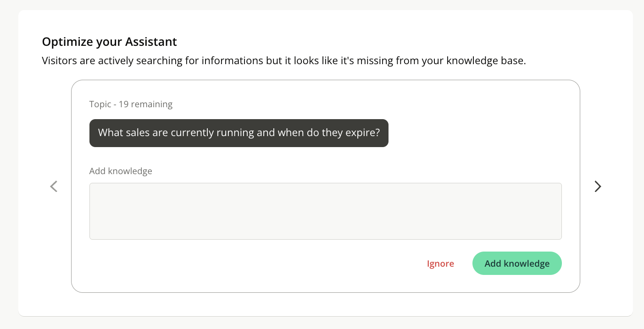Viewport: 644px width, 329px height.
Task: Return to the prior visitor topic
Action: click(54, 186)
